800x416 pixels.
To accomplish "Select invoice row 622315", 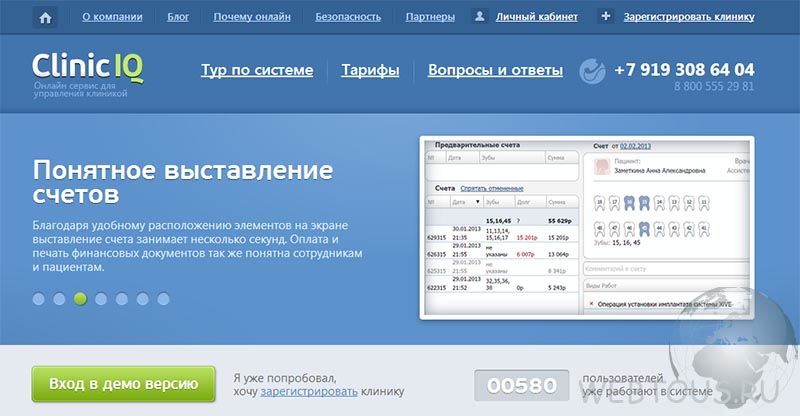I will coord(502,284).
